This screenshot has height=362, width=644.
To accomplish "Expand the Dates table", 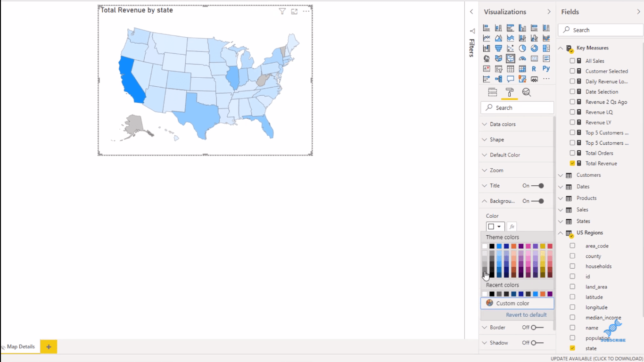I will [x=561, y=187].
